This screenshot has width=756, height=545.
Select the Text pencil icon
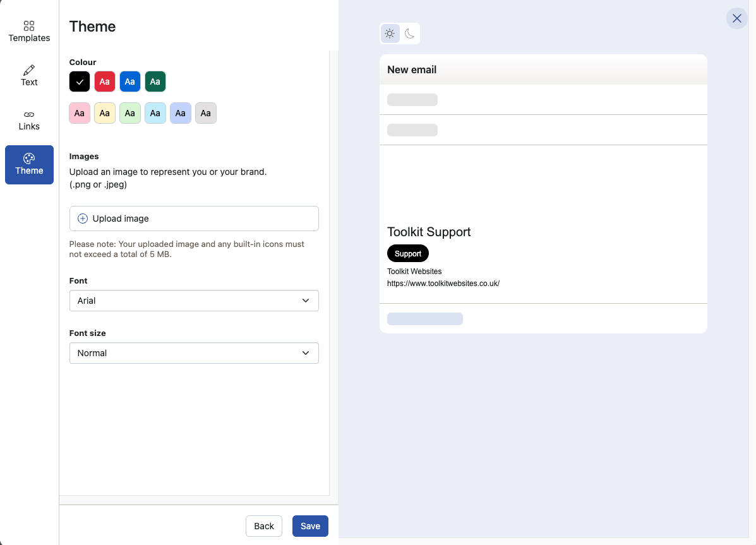pos(29,70)
